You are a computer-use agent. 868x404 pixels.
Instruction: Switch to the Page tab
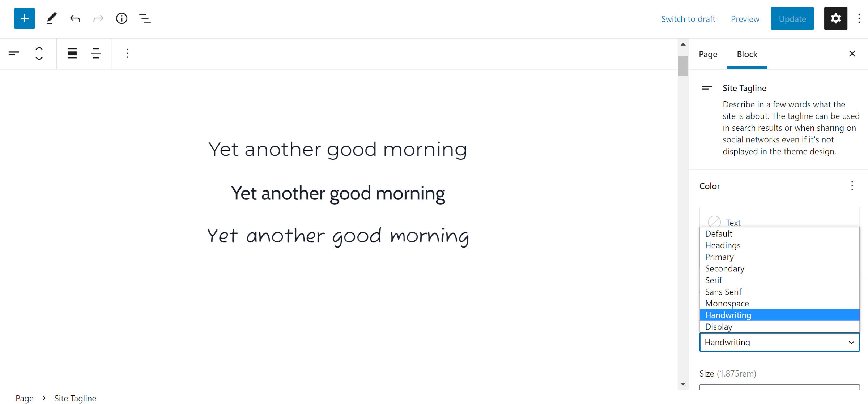708,54
